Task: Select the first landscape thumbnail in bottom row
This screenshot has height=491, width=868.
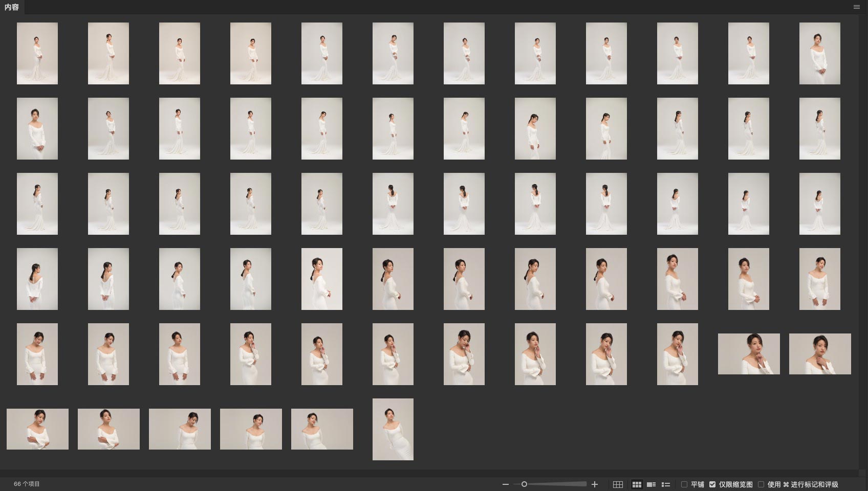Action: pyautogui.click(x=37, y=429)
